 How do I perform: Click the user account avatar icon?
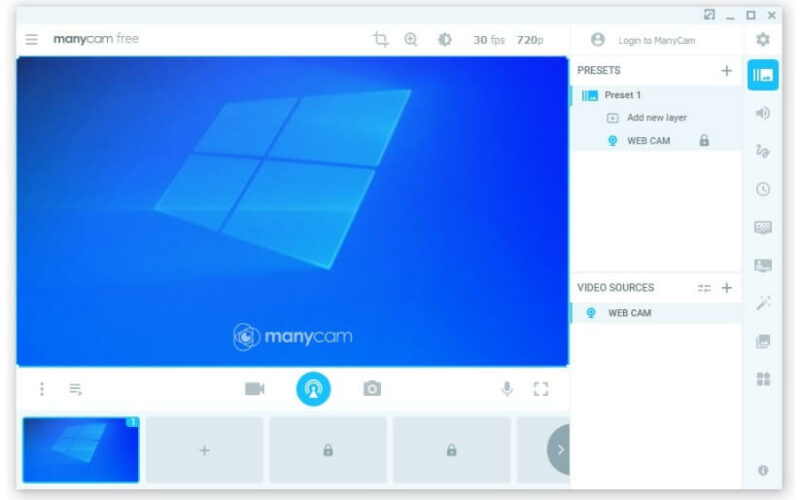(x=597, y=40)
